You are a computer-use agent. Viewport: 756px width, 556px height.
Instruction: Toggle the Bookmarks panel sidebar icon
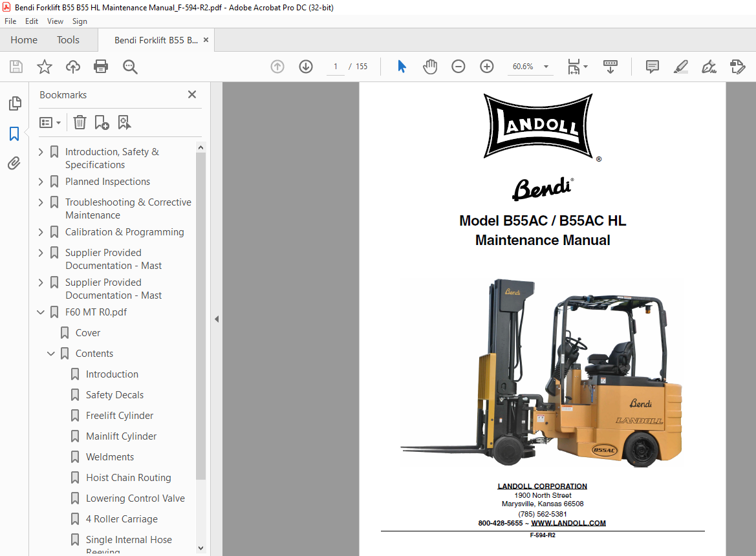coord(14,133)
